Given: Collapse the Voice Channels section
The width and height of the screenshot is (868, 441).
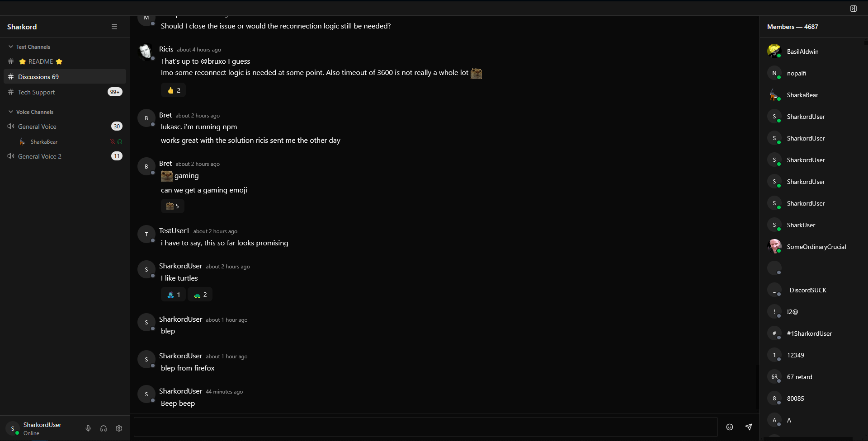Looking at the screenshot, I should pyautogui.click(x=9, y=112).
